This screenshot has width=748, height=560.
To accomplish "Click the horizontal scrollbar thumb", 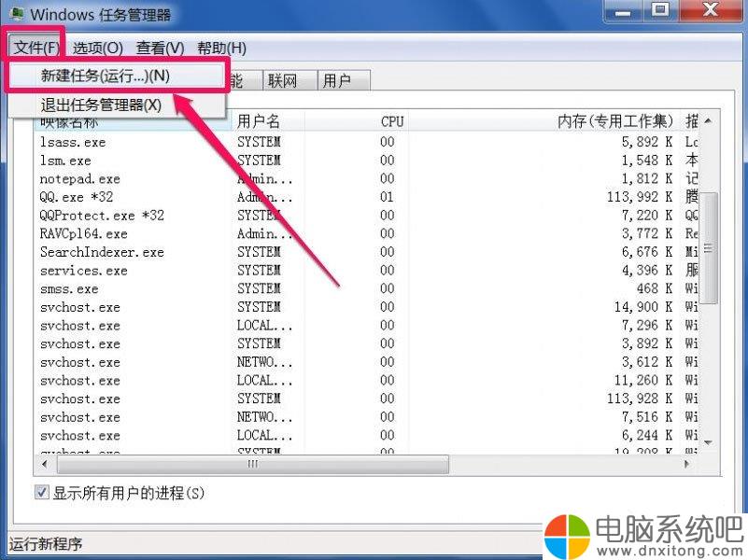I will pyautogui.click(x=253, y=464).
